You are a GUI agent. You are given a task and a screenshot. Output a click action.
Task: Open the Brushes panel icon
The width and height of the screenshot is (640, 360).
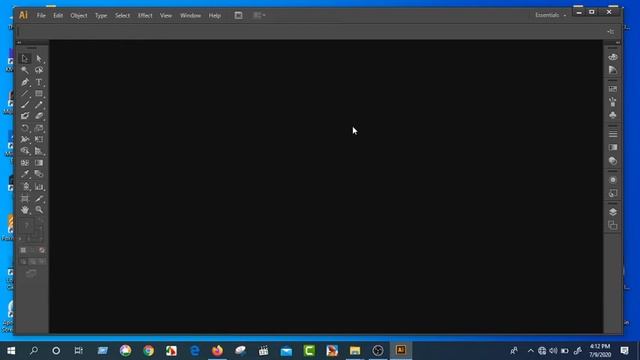[613, 102]
